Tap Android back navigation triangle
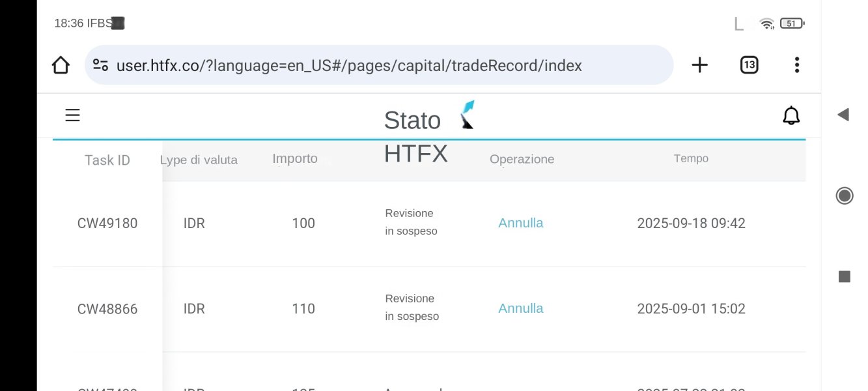The height and width of the screenshot is (391, 868). coord(843,115)
